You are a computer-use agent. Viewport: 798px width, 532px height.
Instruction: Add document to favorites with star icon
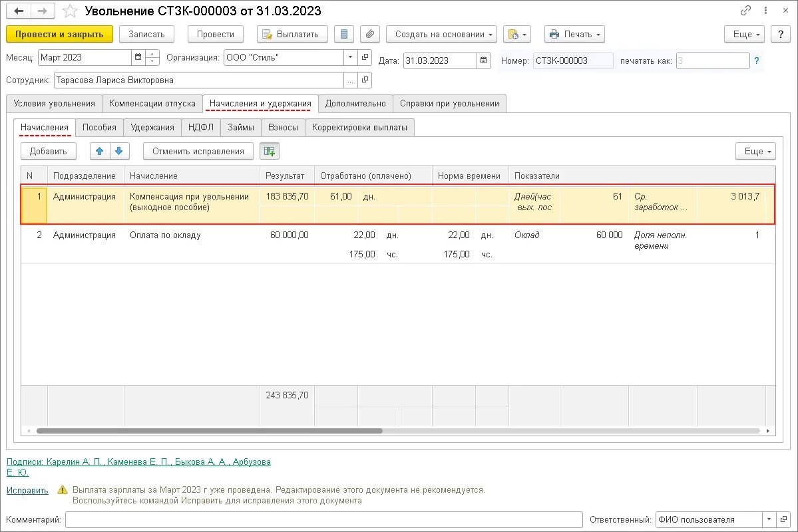pyautogui.click(x=71, y=11)
